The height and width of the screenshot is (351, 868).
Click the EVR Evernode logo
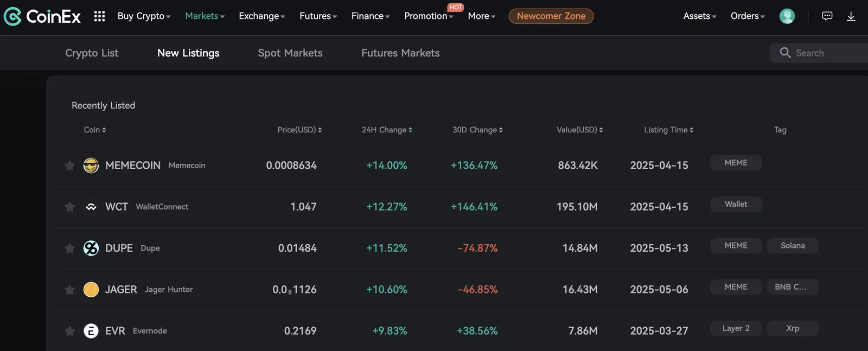[91, 330]
